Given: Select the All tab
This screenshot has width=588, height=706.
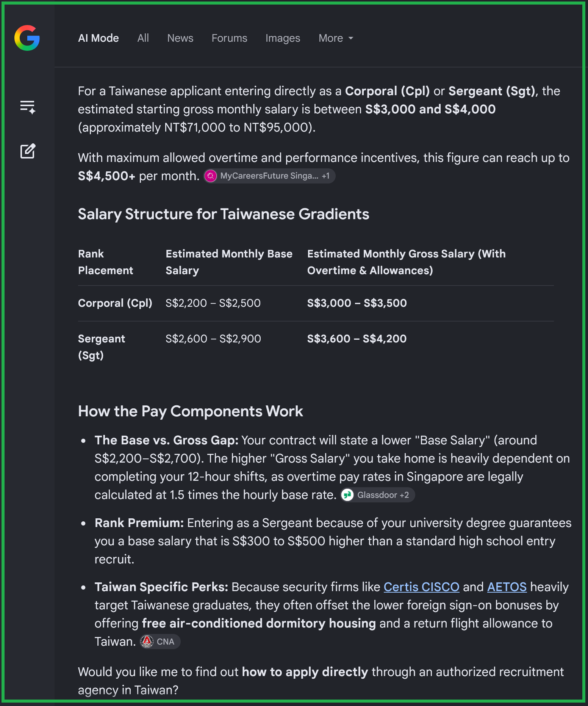Looking at the screenshot, I should (143, 38).
